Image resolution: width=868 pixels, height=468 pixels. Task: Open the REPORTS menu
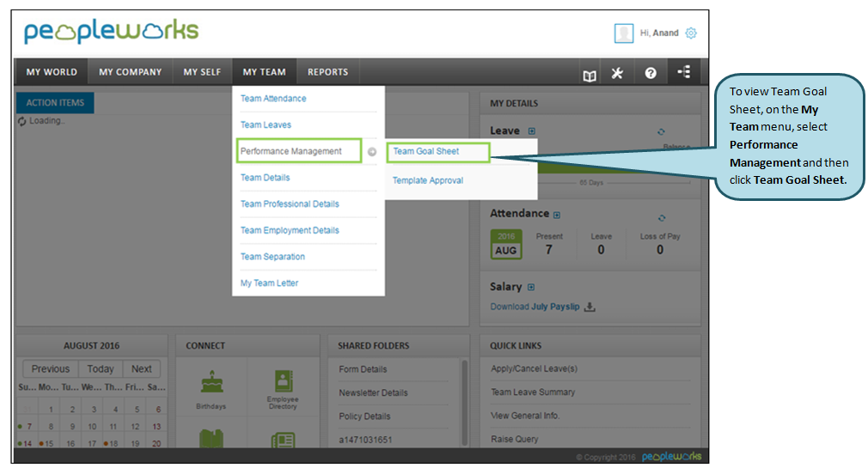click(x=327, y=72)
